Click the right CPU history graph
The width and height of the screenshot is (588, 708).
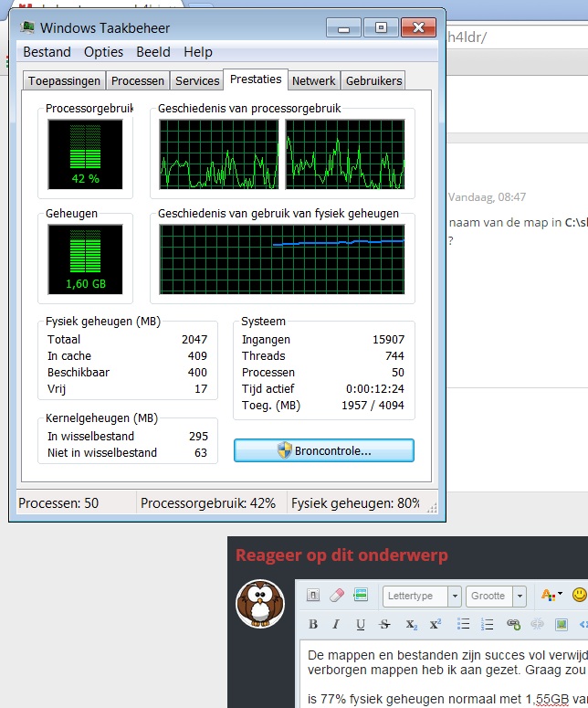tap(345, 154)
